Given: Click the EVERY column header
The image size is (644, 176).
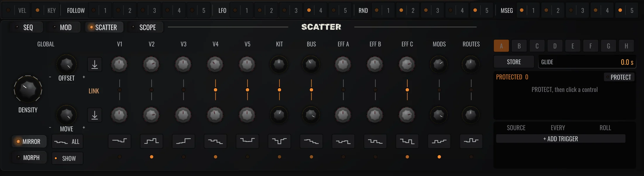Looking at the screenshot, I should pyautogui.click(x=558, y=128).
